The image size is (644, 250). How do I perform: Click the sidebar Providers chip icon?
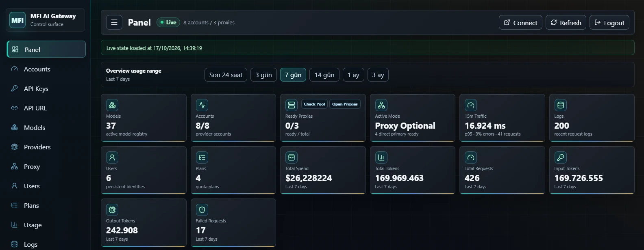(14, 147)
